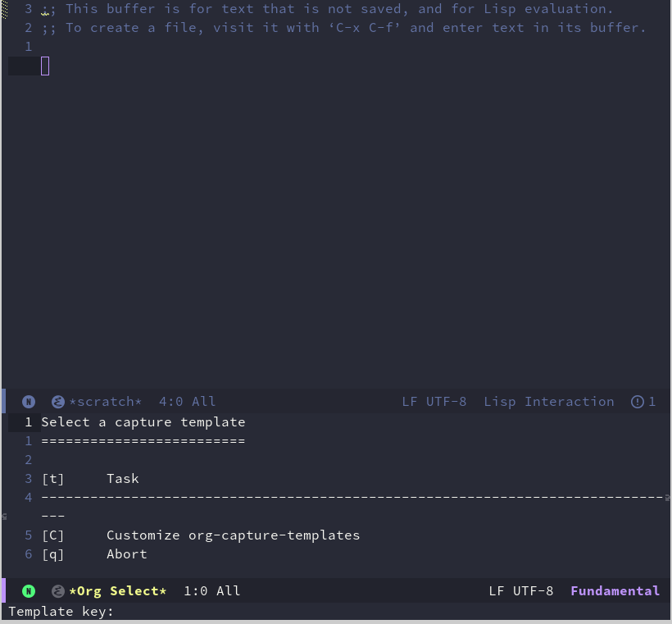The image size is (672, 624).
Task: Click LF UTF-8 encoding in Org Select modeline
Action: point(520,591)
